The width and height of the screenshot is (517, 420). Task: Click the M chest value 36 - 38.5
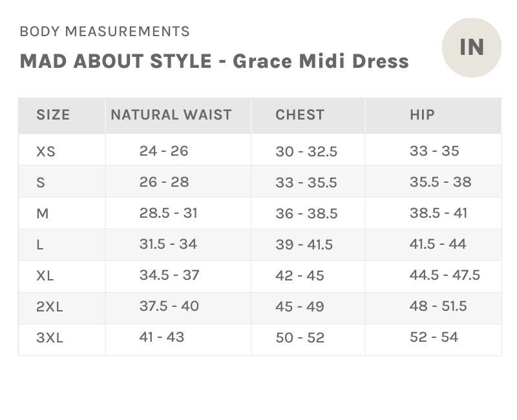[x=306, y=213]
